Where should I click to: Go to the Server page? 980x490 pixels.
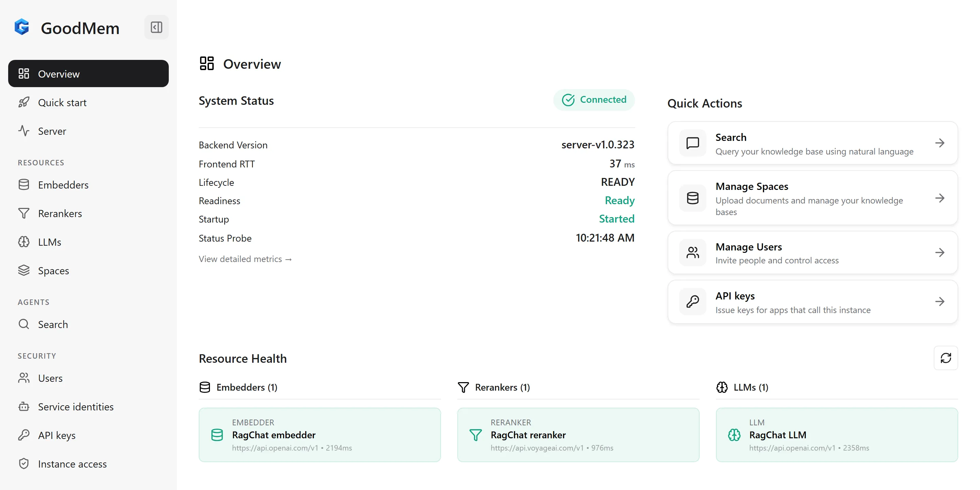88,131
